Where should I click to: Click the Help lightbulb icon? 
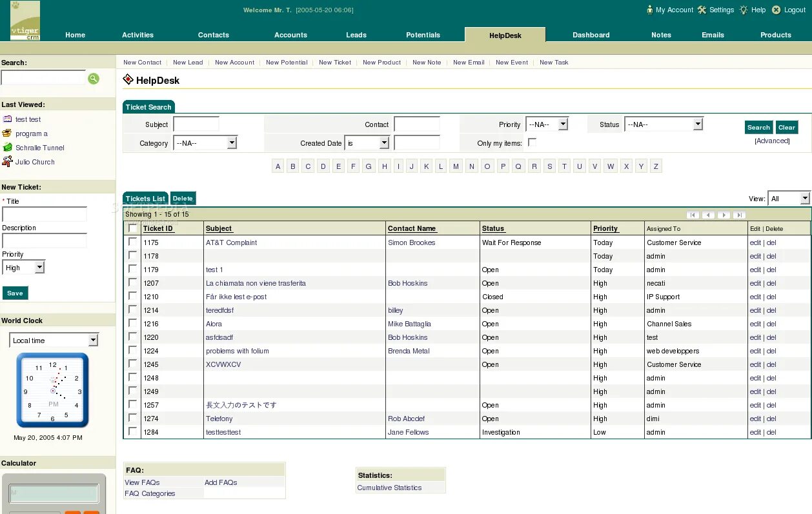[x=744, y=10]
